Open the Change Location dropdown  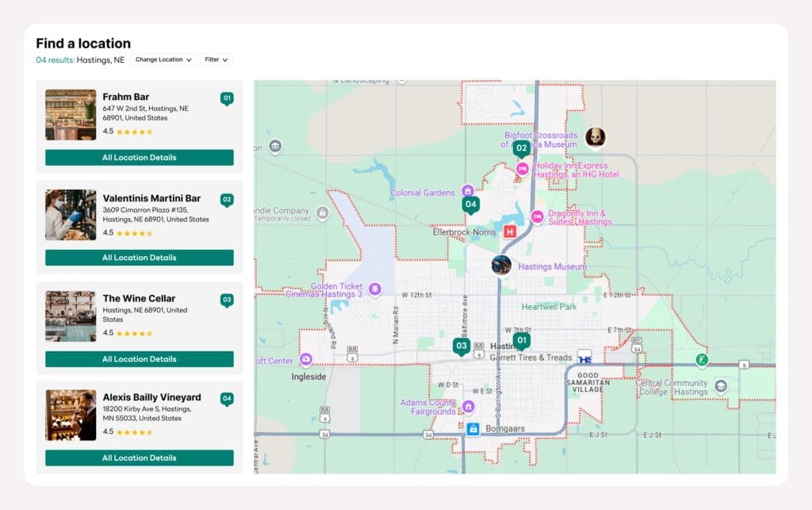click(163, 59)
